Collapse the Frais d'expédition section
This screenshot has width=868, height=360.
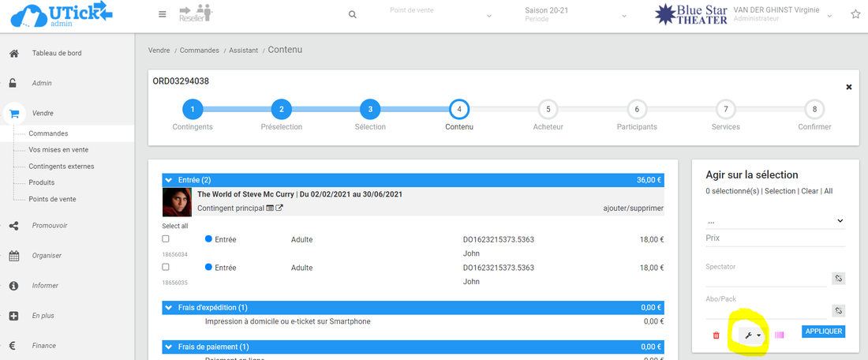point(168,307)
